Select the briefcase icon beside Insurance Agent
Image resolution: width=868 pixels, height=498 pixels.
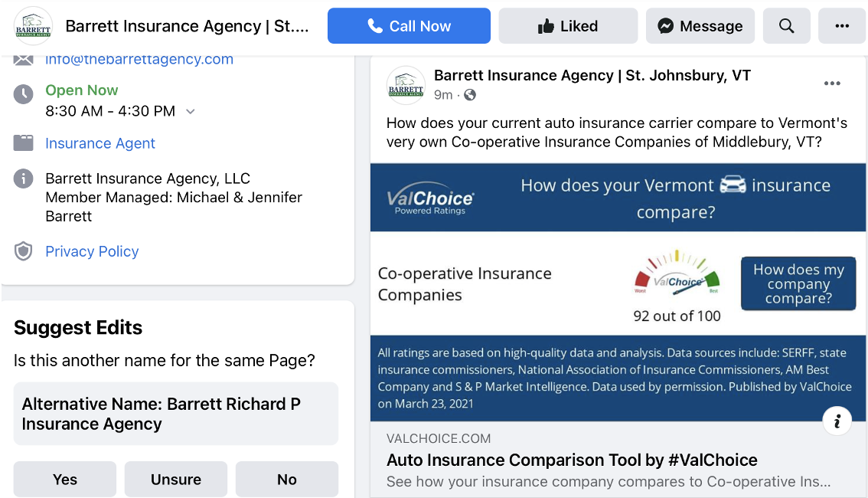click(23, 143)
